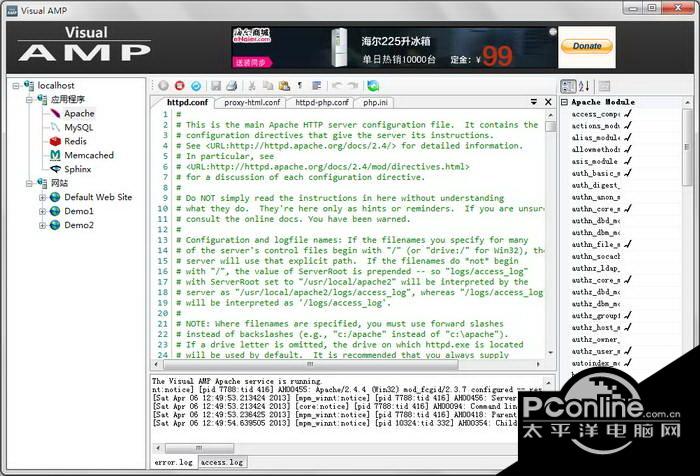Toggle authn_file module check
Image resolution: width=700 pixels, height=476 pixels.
628,244
